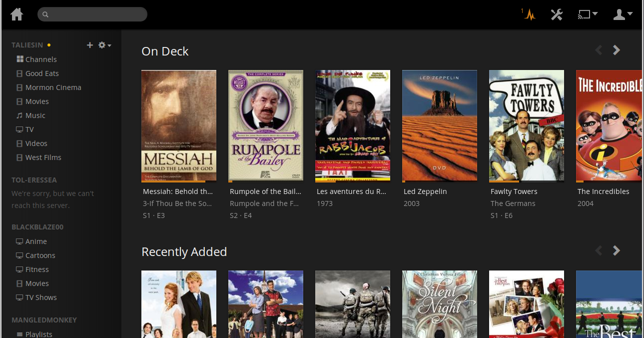This screenshot has width=644, height=338.
Task: Click the monitor icon beside Anime
Action: click(20, 241)
